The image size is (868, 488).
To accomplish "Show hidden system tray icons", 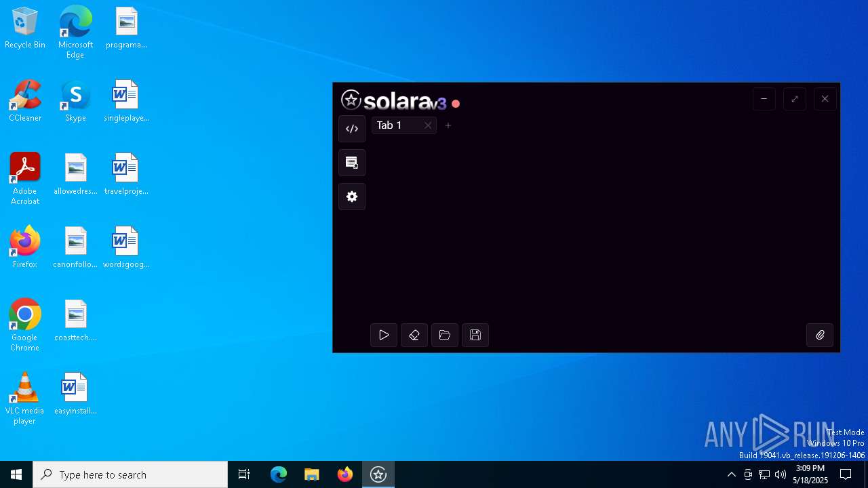I will point(731,474).
